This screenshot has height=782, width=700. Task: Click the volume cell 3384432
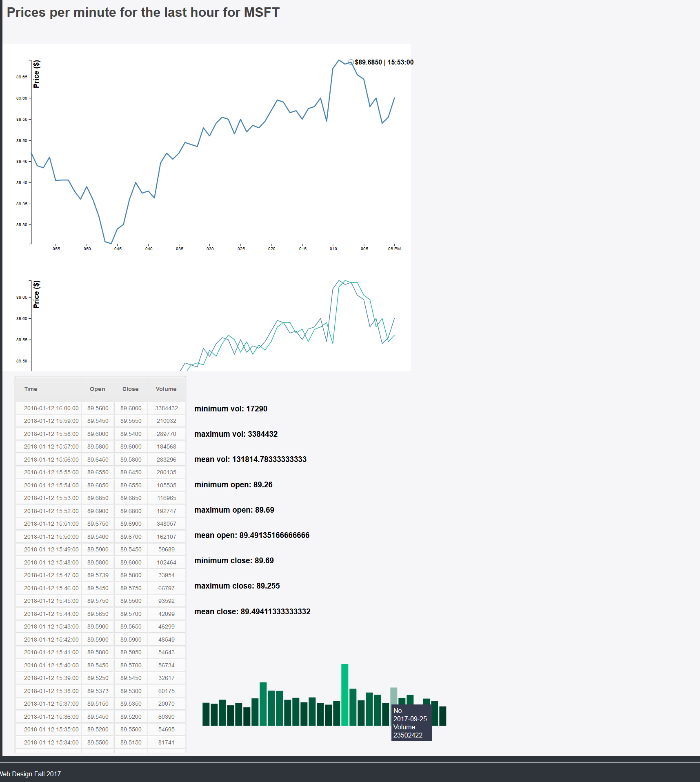click(167, 408)
